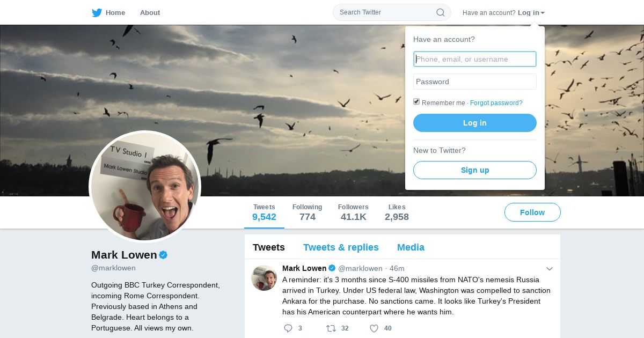
Task: Toggle the Remember me checkbox
Action: pos(416,102)
